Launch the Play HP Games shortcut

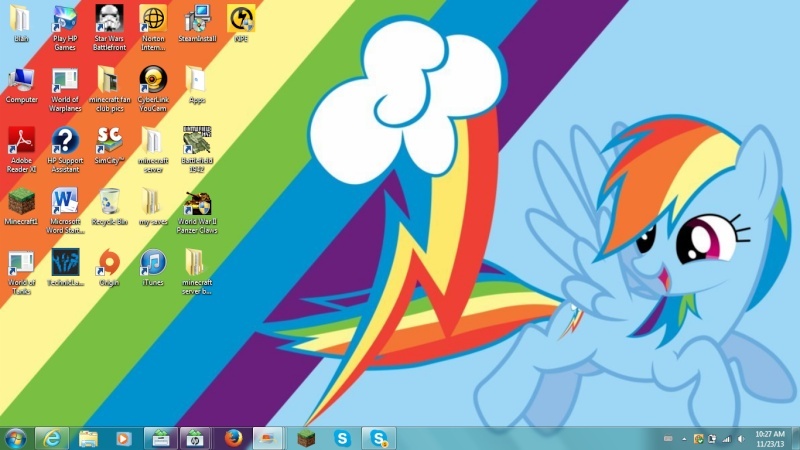tap(65, 28)
